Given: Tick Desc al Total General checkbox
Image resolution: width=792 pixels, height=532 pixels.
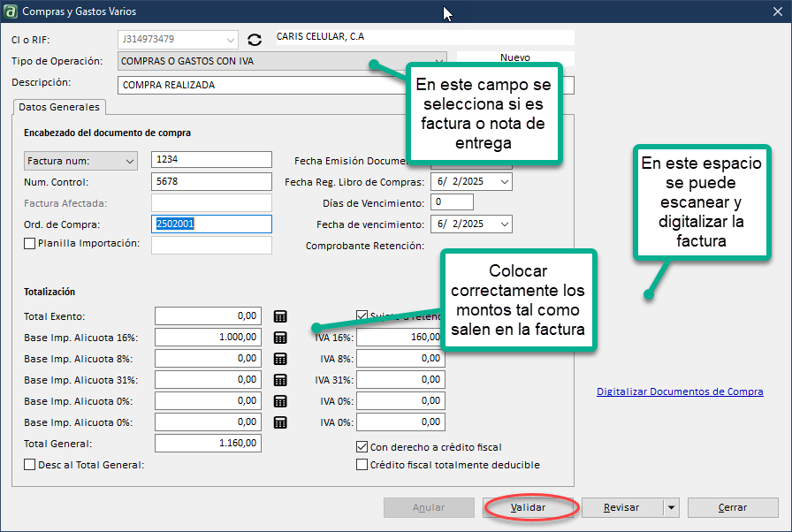Looking at the screenshot, I should coord(30,465).
